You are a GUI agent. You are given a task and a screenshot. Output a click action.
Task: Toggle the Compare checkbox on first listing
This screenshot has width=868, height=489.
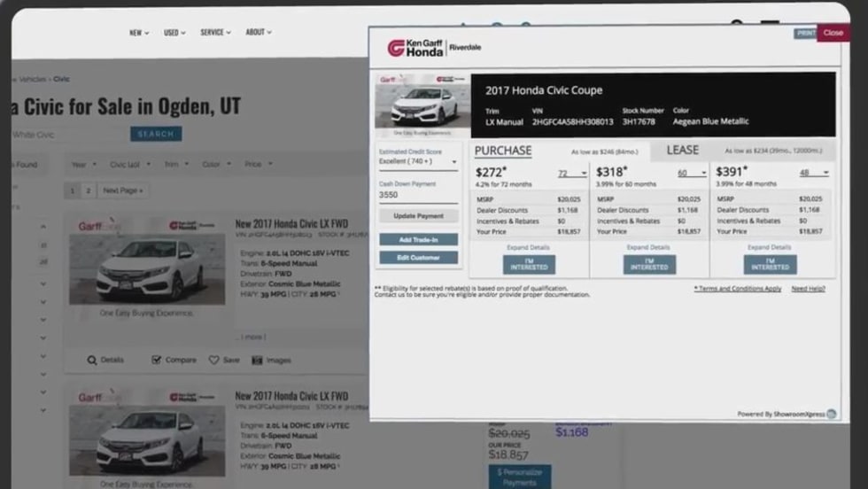click(157, 361)
